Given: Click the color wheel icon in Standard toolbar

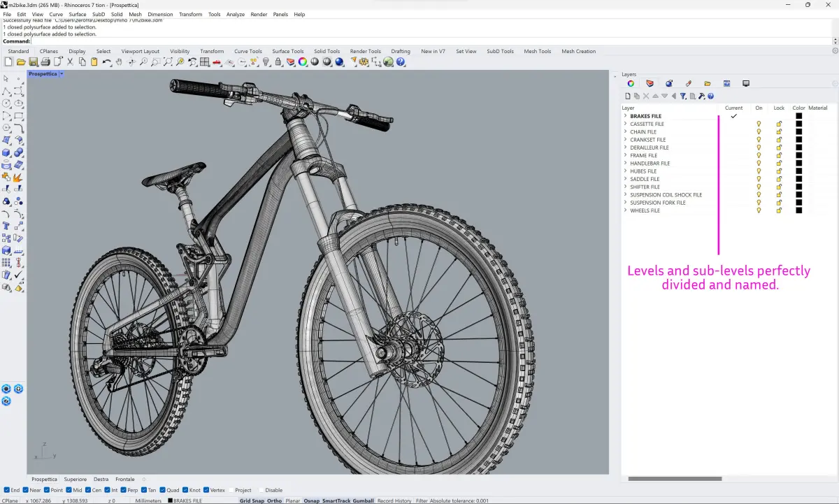Looking at the screenshot, I should click(303, 62).
